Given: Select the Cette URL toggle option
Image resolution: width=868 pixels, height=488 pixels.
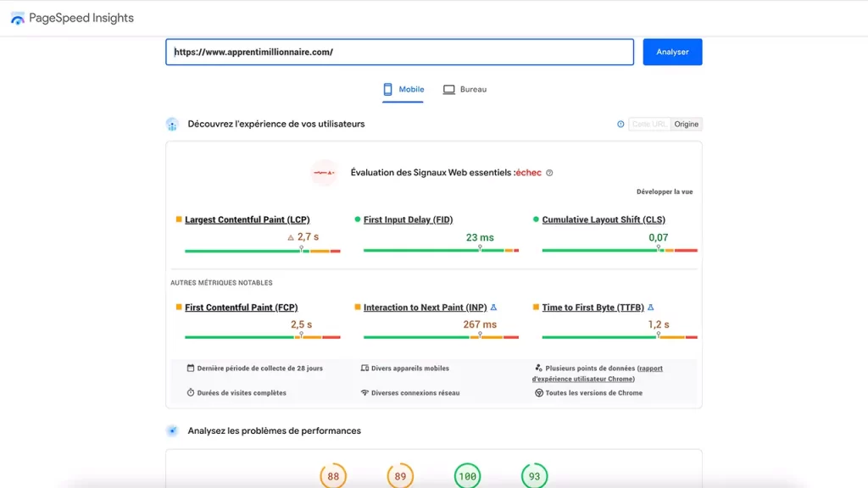Looking at the screenshot, I should [649, 124].
